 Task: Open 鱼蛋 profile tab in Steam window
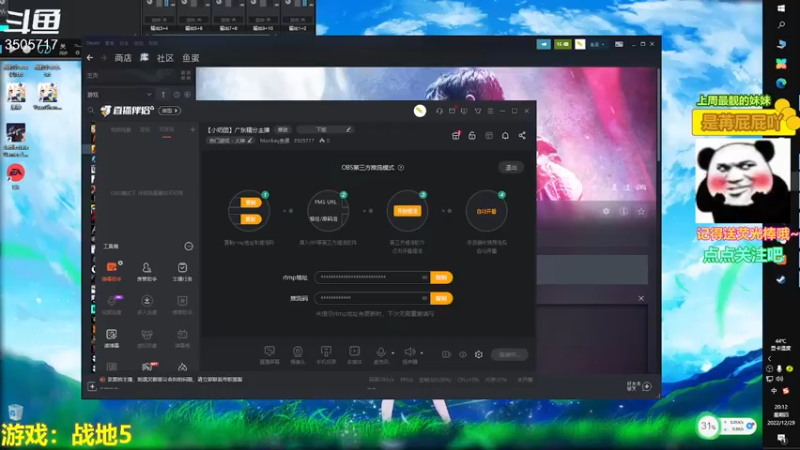(191, 58)
